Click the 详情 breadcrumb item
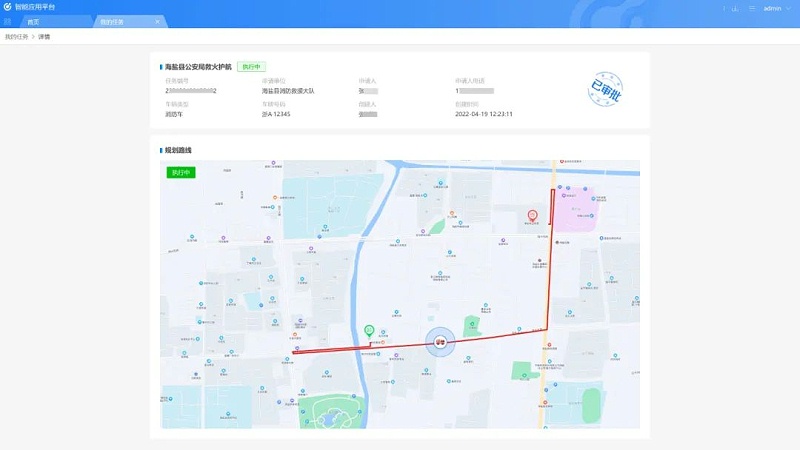This screenshot has height=450, width=800. tap(45, 37)
